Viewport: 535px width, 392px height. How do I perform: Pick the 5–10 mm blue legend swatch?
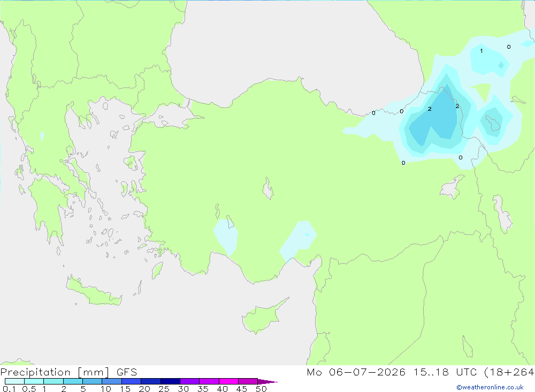pyautogui.click(x=93, y=381)
